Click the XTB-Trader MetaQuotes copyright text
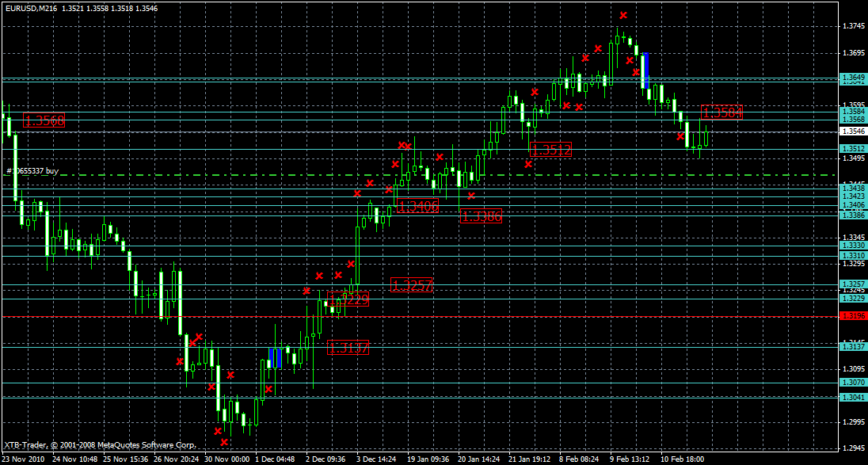 click(99, 444)
